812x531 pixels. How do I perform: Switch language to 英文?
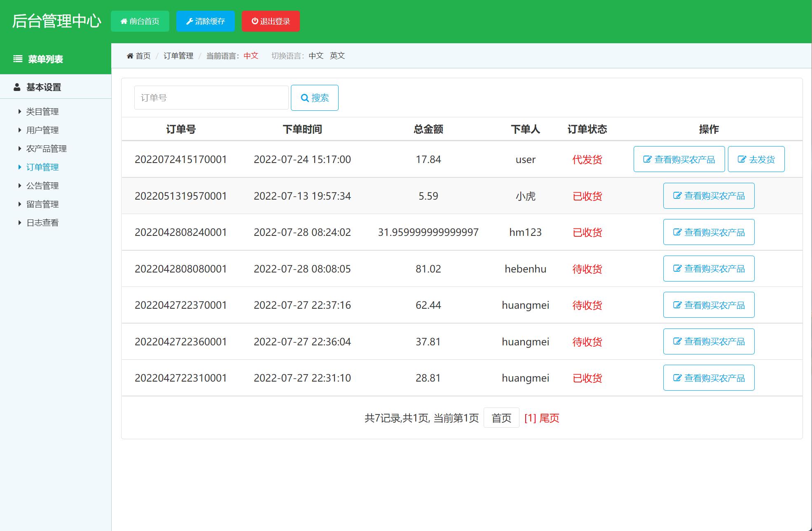click(x=337, y=56)
